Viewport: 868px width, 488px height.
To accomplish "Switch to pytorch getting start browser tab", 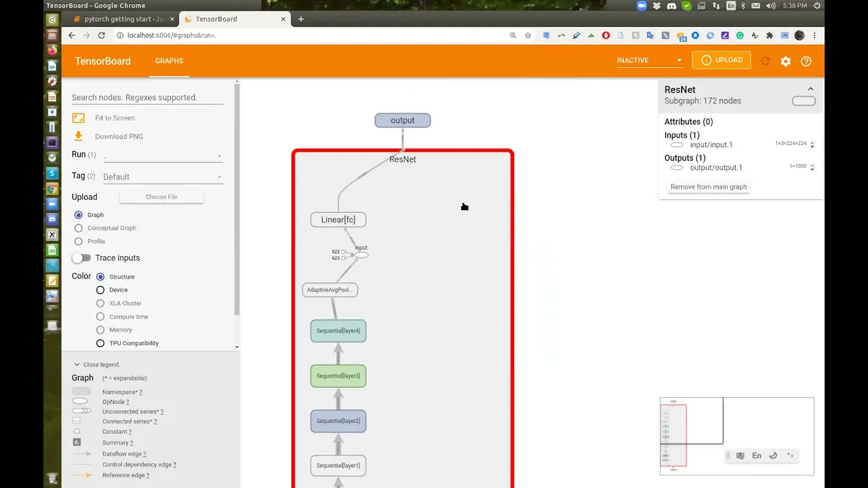I will tap(122, 19).
